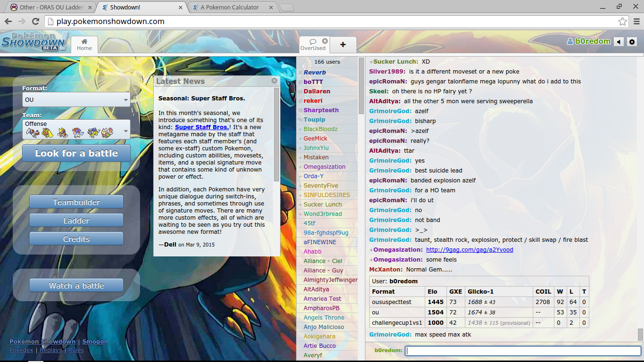
Task: Focus the chat message input field
Action: pos(523,351)
